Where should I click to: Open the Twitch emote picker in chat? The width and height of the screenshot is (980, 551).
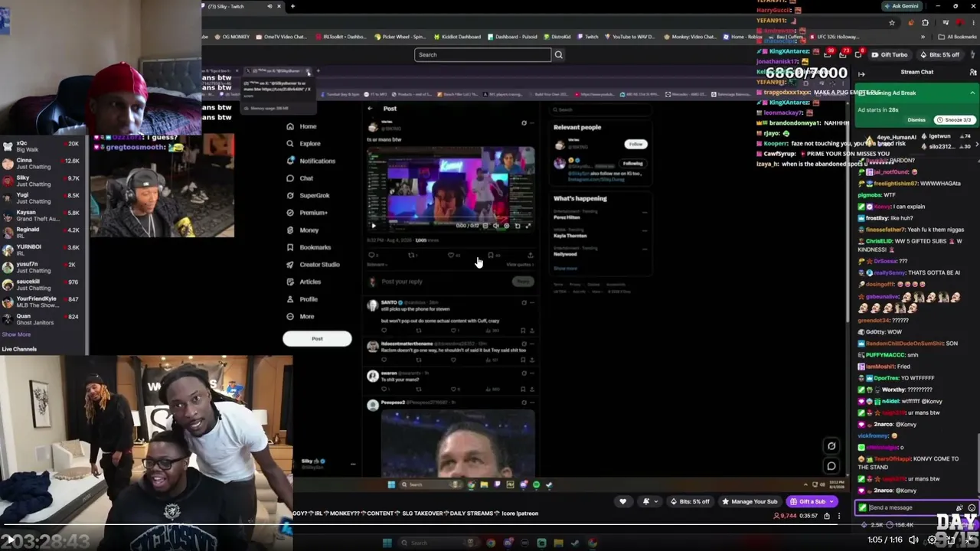[972, 507]
